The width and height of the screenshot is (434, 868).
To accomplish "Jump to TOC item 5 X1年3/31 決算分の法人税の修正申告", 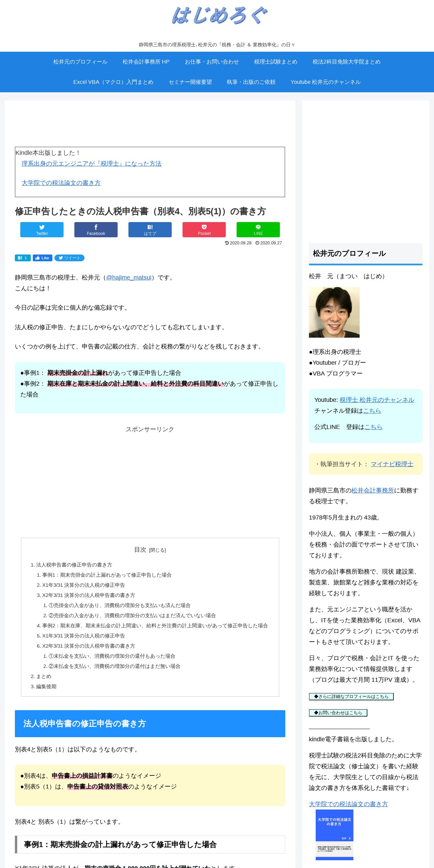I will (83, 636).
